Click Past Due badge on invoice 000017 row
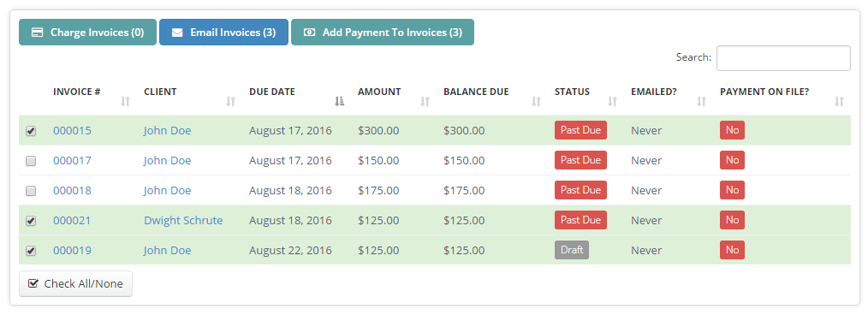The image size is (868, 315). tap(580, 160)
